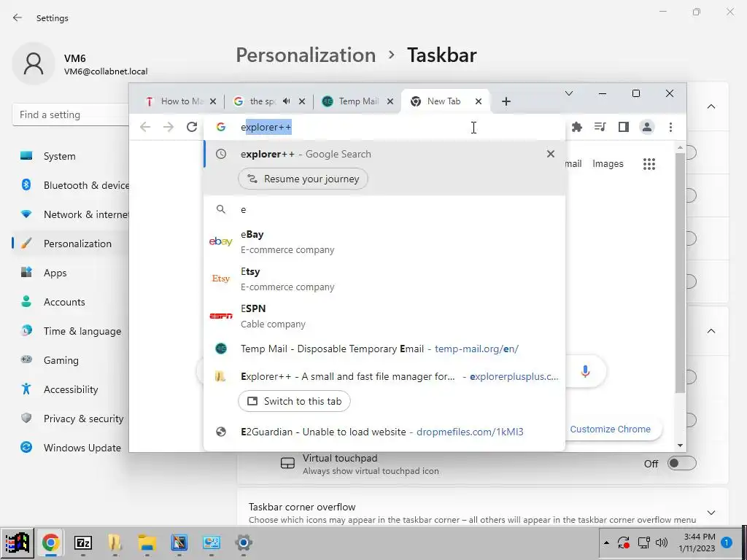Open Images link on new tab page
Viewport: 747px width, 560px height.
click(608, 164)
